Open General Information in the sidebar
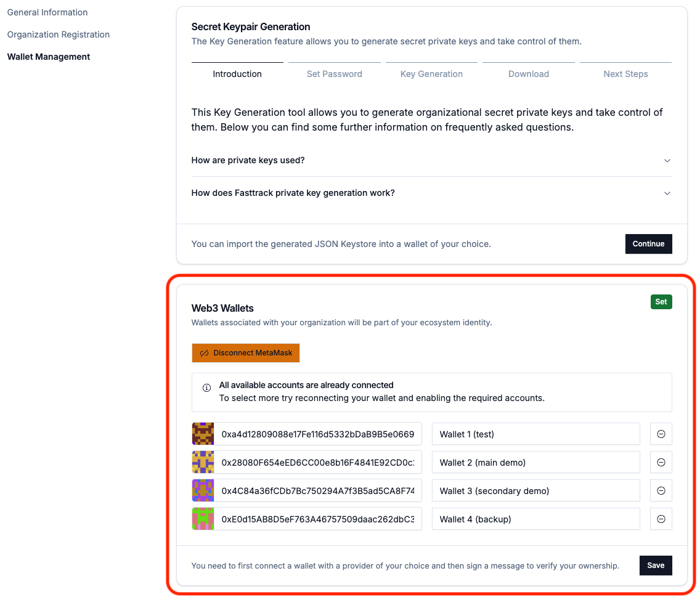The image size is (700, 600). (47, 12)
